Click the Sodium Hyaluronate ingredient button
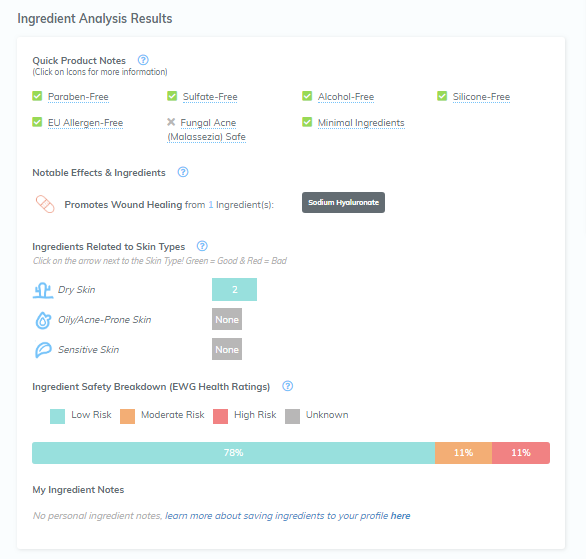The width and height of the screenshot is (586, 559). tap(343, 203)
